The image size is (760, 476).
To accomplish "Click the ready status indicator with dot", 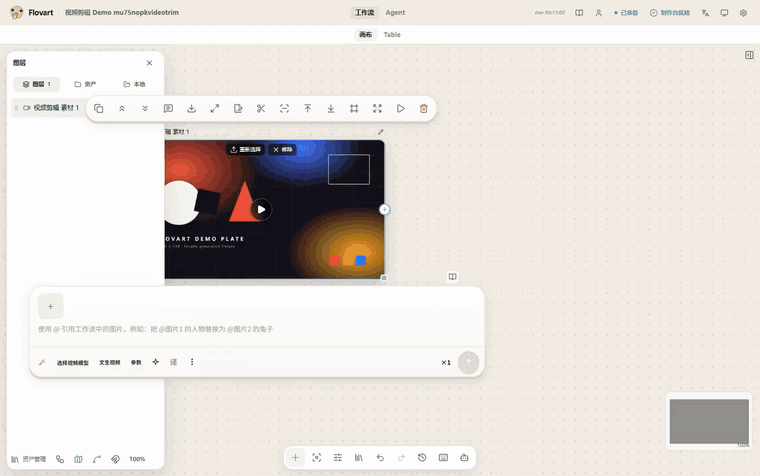I will tap(626, 13).
